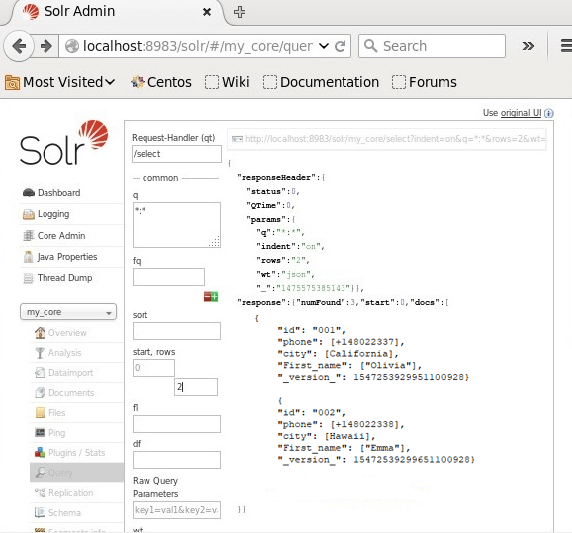Click the Dataimport icon
The height and width of the screenshot is (533, 572).
tap(40, 373)
